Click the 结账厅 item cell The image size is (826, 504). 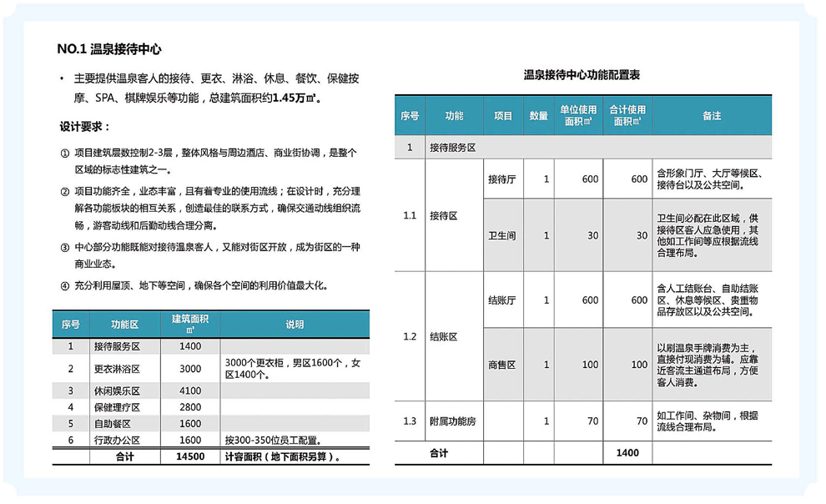click(x=501, y=300)
